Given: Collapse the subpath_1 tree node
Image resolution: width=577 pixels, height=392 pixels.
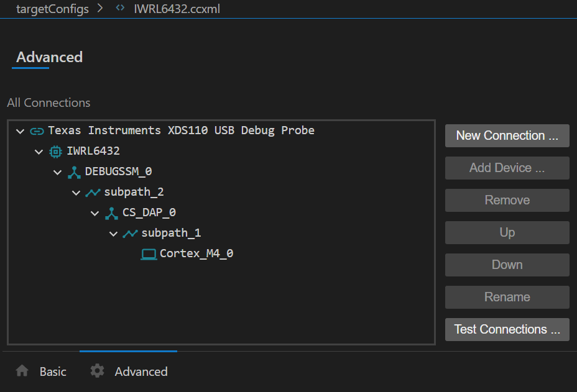Looking at the screenshot, I should 113,234.
